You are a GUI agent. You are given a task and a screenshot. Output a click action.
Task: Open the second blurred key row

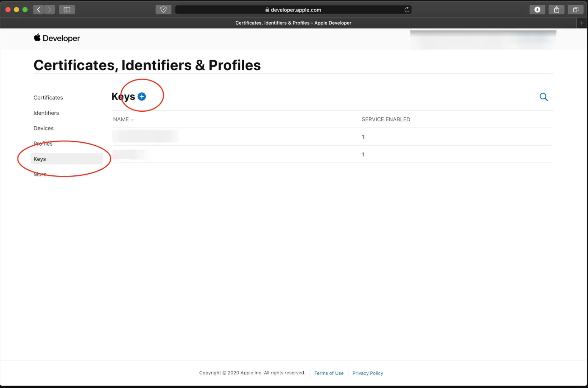(x=332, y=154)
